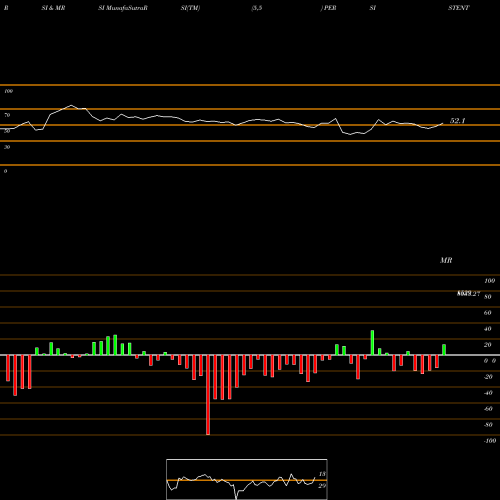Viewport: 500px width, 500px height.
Task: Click the 30 level label on RSI axis
Action: tap(7, 147)
